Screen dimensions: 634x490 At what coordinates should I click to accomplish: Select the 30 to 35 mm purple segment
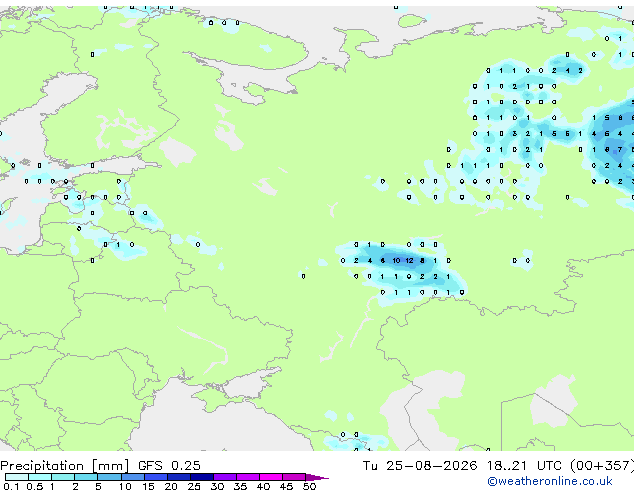[224, 477]
